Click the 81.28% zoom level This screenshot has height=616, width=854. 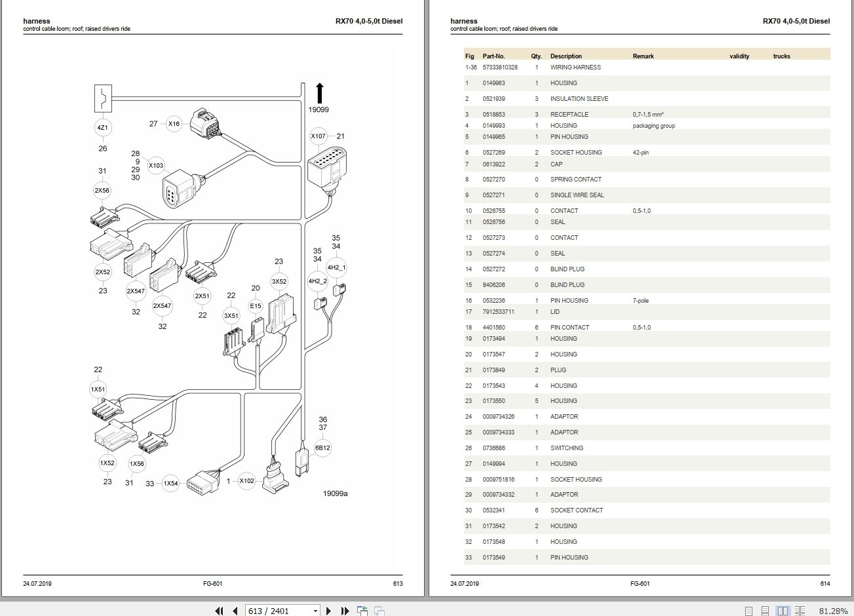[x=833, y=611]
